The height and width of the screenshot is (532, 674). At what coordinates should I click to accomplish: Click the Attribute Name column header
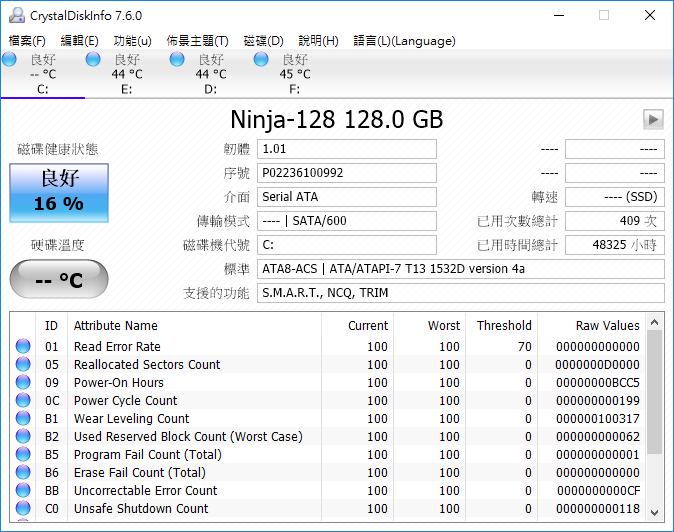point(194,325)
